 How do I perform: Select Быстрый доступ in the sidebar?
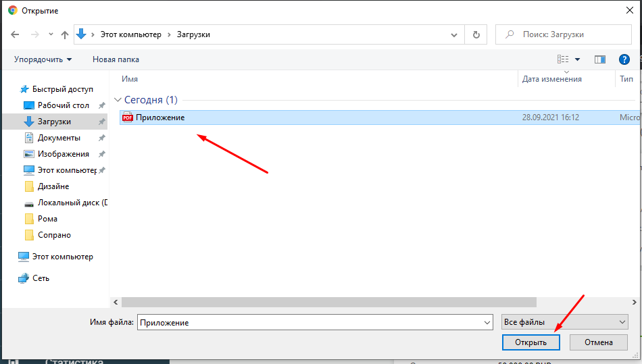(63, 89)
